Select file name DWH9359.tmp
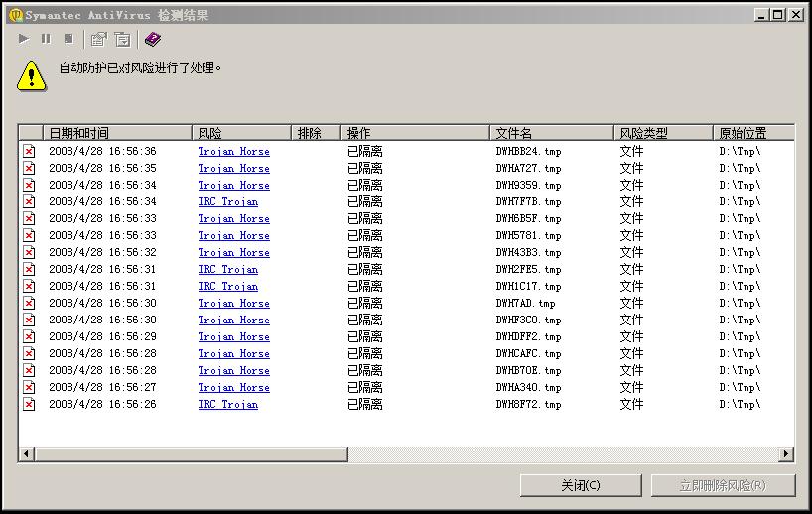 [529, 186]
